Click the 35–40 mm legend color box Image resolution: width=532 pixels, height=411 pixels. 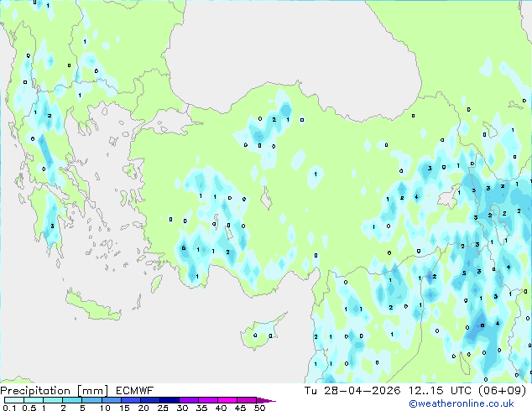point(207,400)
